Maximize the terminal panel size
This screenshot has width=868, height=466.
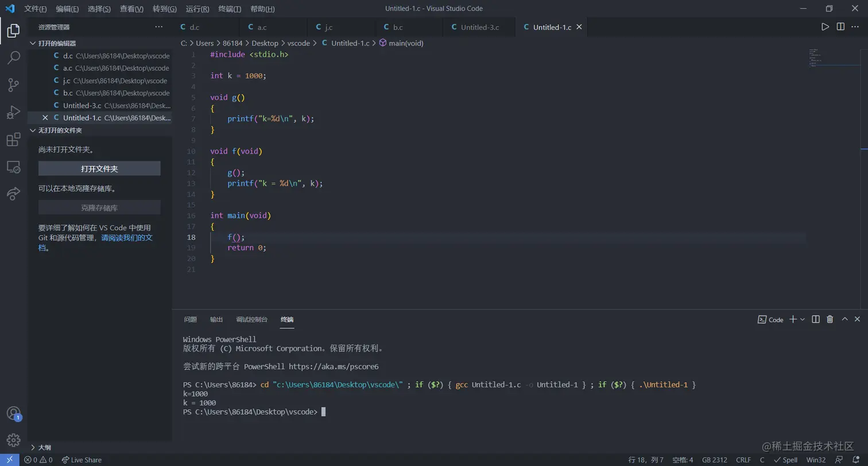coord(844,319)
